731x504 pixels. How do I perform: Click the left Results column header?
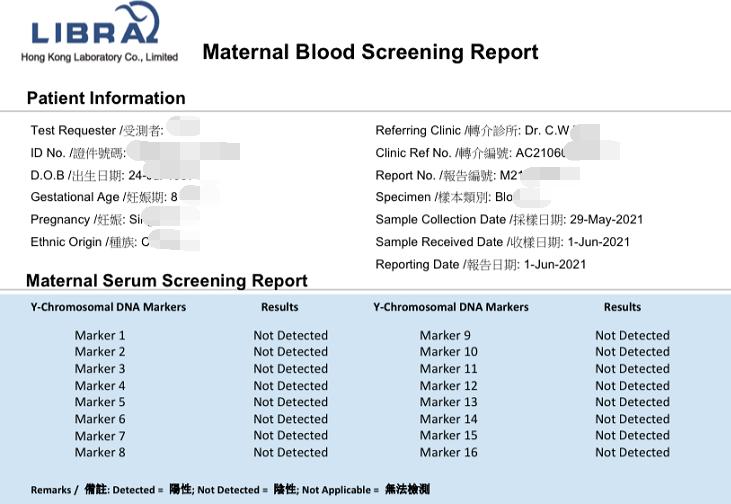point(280,307)
